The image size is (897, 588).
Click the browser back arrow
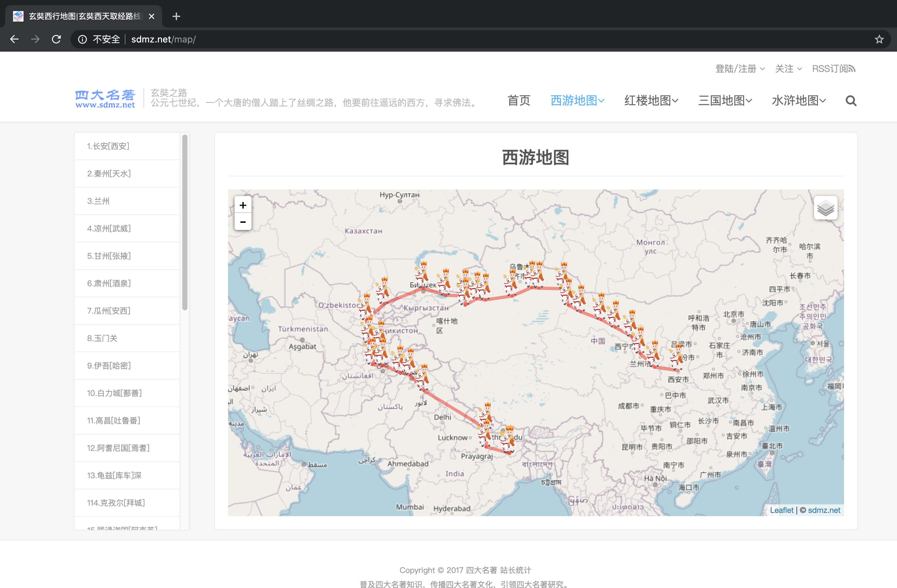click(14, 39)
